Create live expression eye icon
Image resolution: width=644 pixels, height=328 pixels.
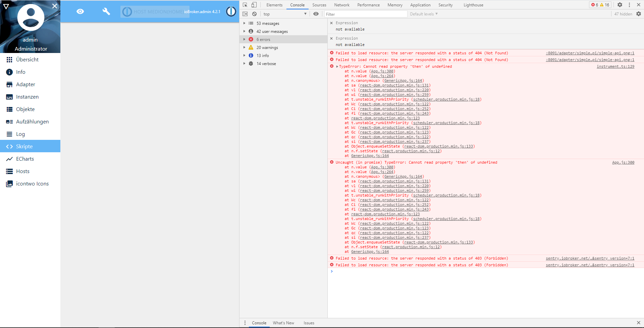(316, 14)
